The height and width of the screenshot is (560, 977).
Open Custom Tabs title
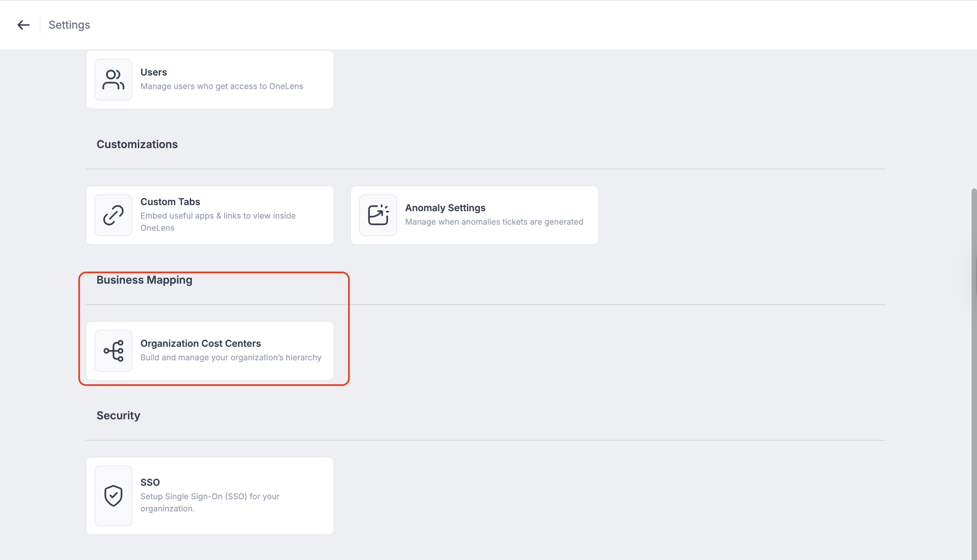(170, 201)
